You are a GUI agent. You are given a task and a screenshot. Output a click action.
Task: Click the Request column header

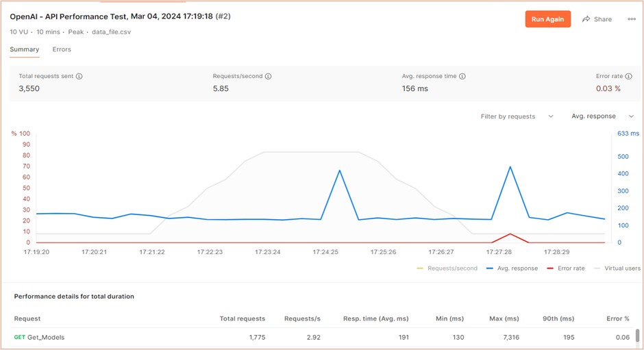pyautogui.click(x=27, y=318)
